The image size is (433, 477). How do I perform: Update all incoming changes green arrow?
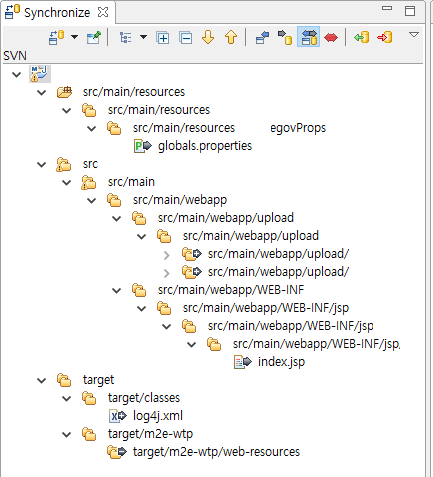[x=362, y=37]
